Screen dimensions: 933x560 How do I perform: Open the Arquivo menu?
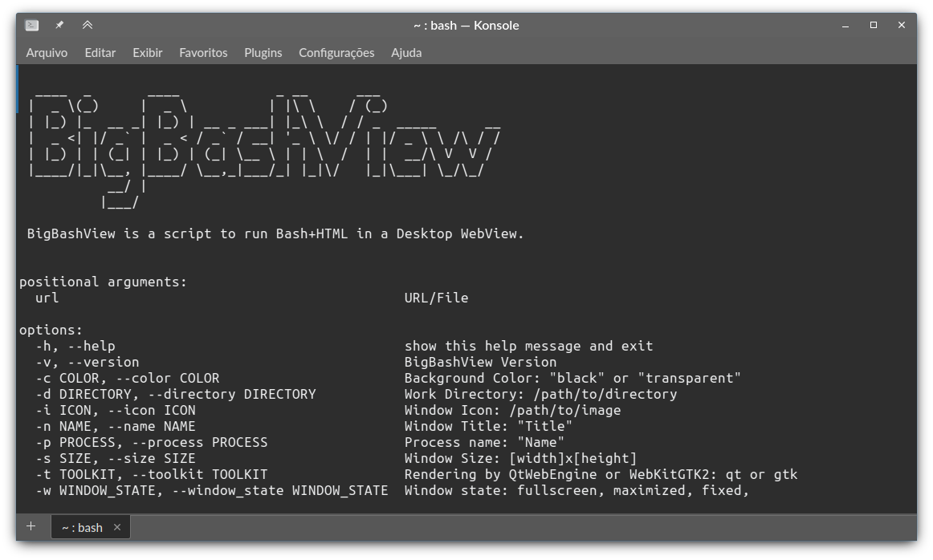(x=47, y=52)
